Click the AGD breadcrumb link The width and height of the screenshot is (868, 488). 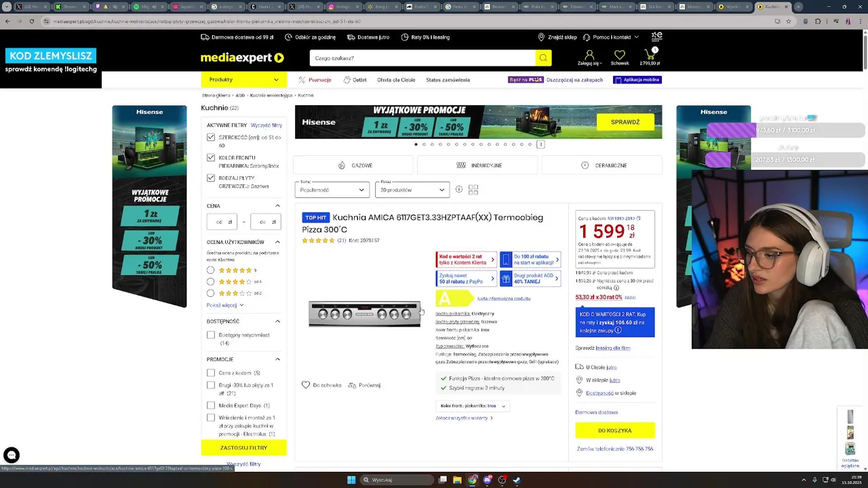point(240,96)
